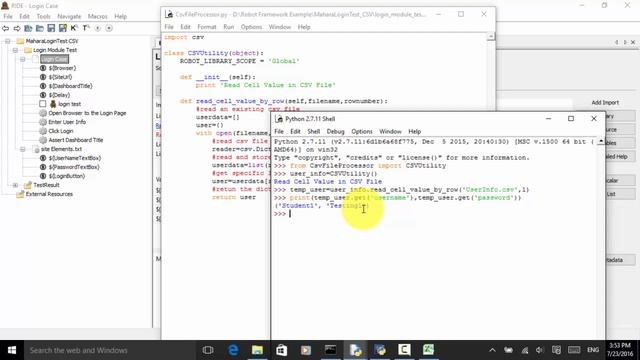The height and width of the screenshot is (360, 640).
Task: Select the ${Delay} variable in tree
Action: point(59,95)
